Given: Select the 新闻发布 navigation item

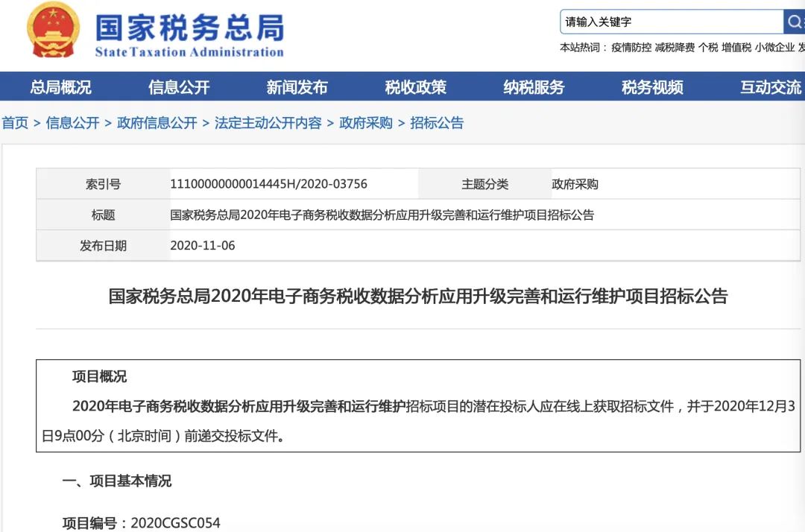Looking at the screenshot, I should tap(297, 87).
